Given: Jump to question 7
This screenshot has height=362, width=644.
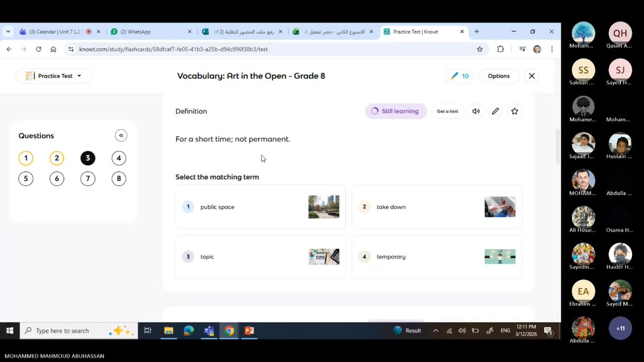Looking at the screenshot, I should 87,179.
